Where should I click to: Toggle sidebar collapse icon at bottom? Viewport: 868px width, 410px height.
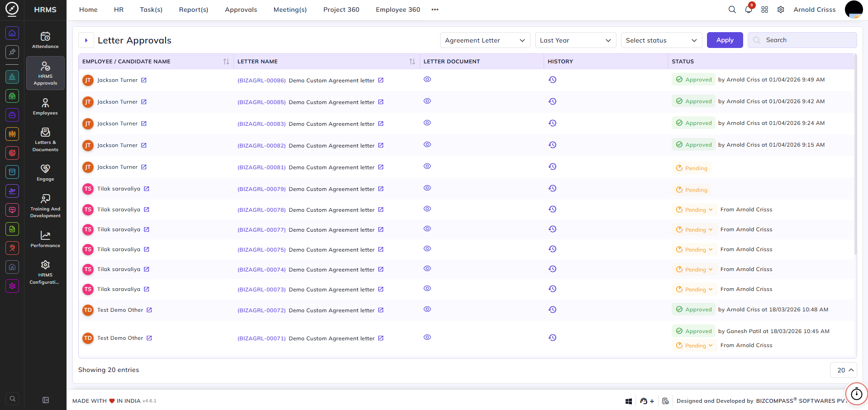tap(46, 400)
